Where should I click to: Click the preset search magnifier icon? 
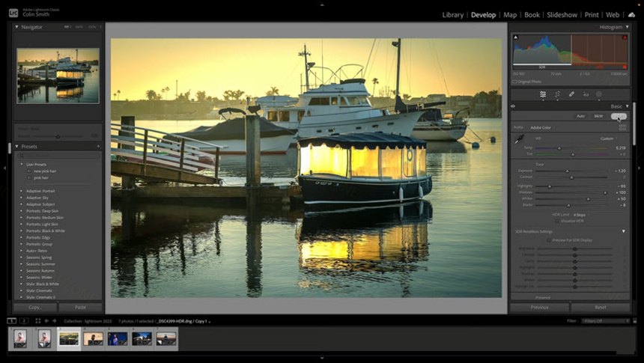pyautogui.click(x=21, y=156)
